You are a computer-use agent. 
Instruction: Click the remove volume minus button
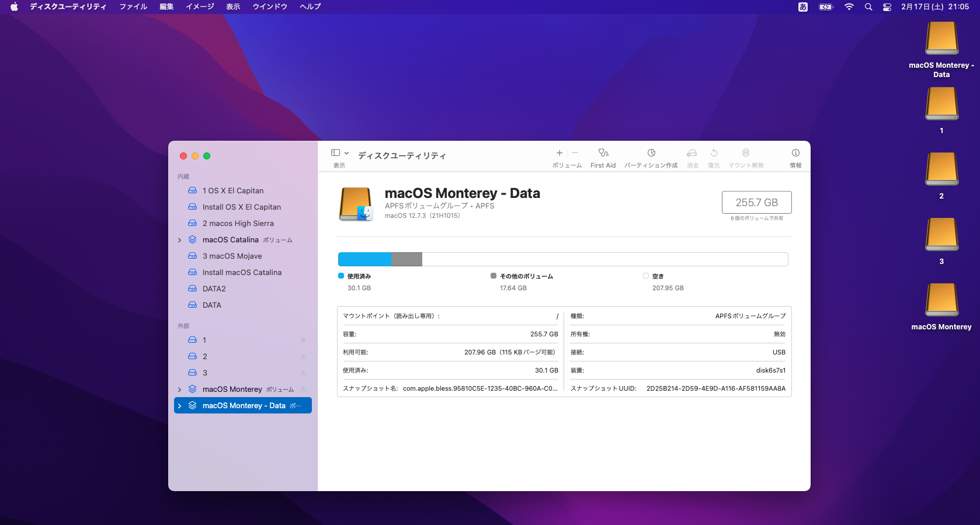pyautogui.click(x=575, y=153)
